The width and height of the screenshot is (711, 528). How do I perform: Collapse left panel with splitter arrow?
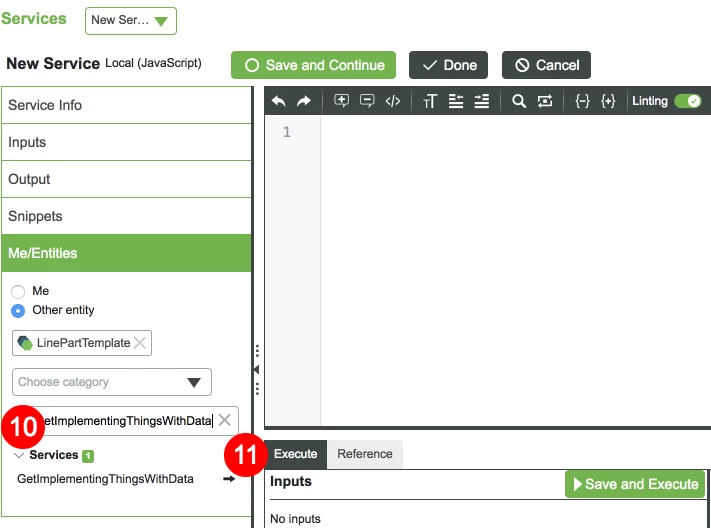click(x=256, y=370)
